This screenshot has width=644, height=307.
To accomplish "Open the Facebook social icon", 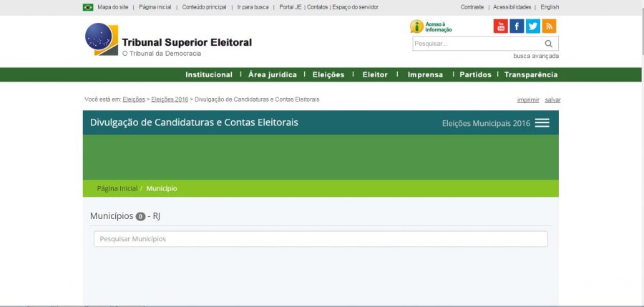I will coord(517,26).
